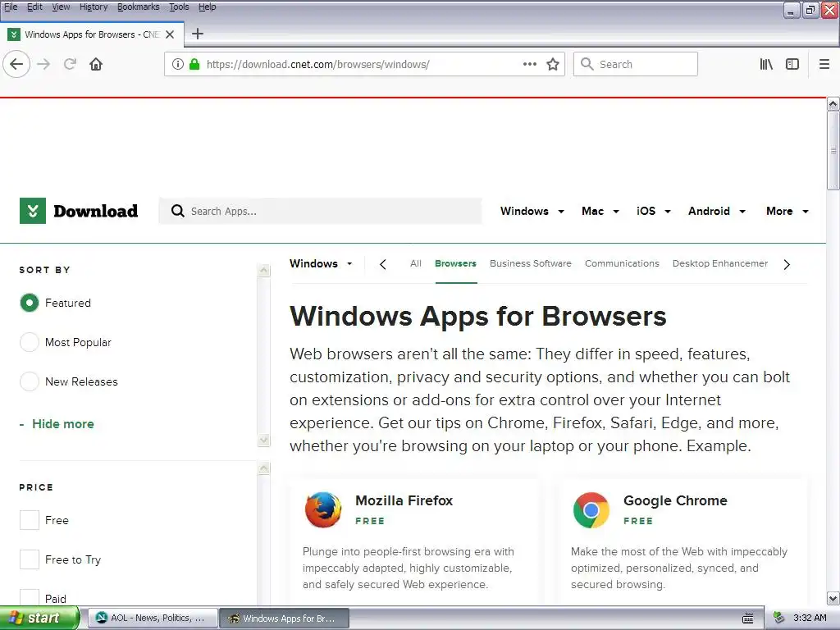Expand the Windows dropdown in site header
840x630 pixels.
click(532, 211)
